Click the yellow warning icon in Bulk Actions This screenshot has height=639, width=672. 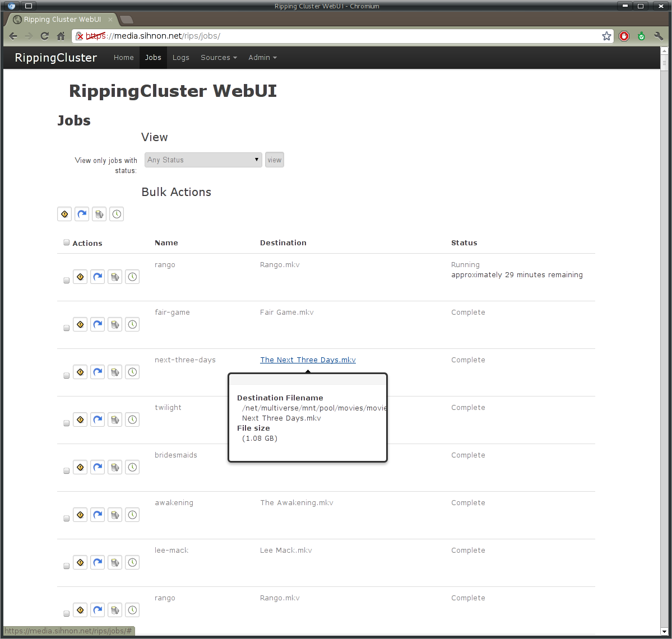click(64, 214)
